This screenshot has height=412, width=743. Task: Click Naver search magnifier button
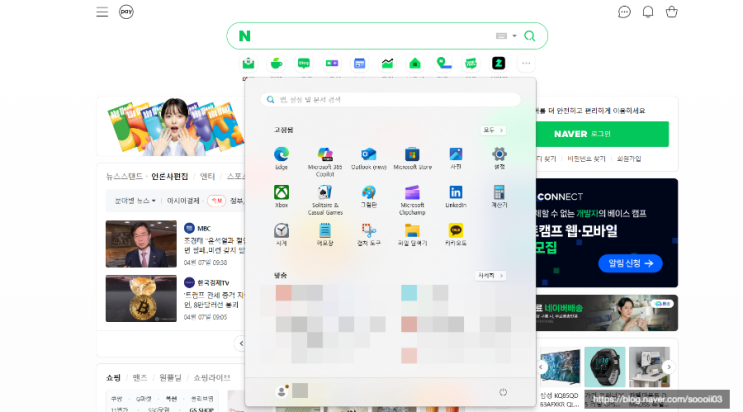click(530, 36)
